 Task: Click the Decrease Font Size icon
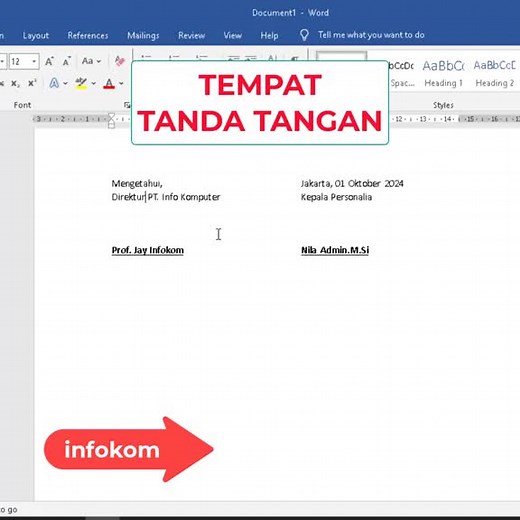(x=67, y=61)
